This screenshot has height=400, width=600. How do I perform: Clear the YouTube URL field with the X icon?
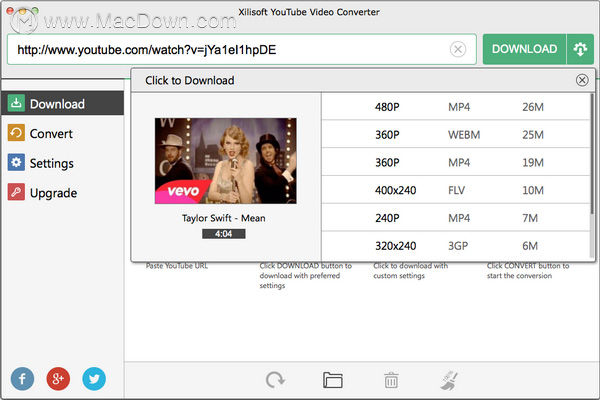(458, 49)
